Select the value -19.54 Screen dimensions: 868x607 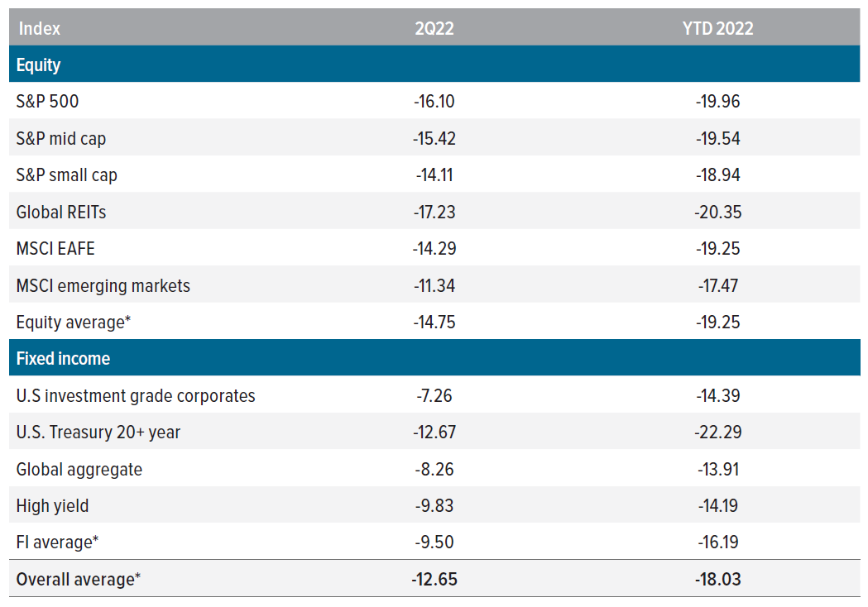717,138
